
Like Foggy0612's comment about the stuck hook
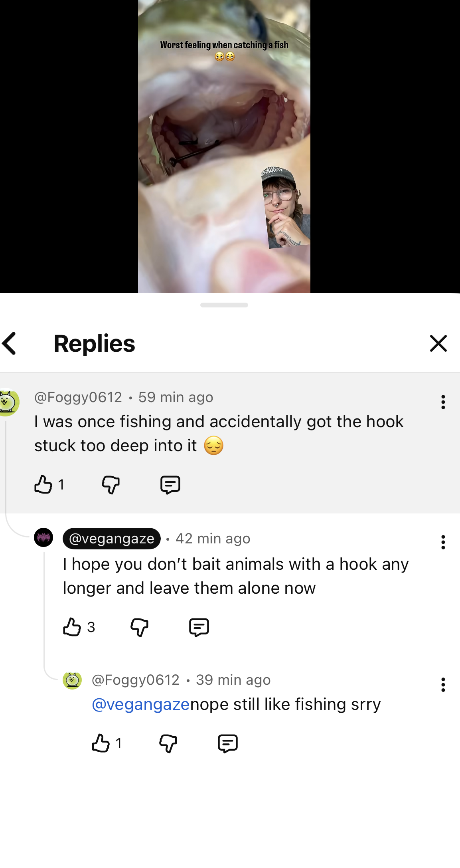43,485
